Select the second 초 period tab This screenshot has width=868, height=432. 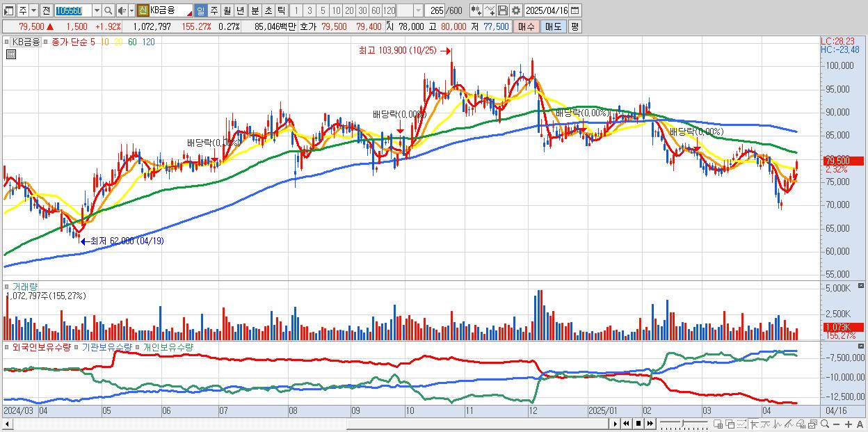tap(268, 10)
